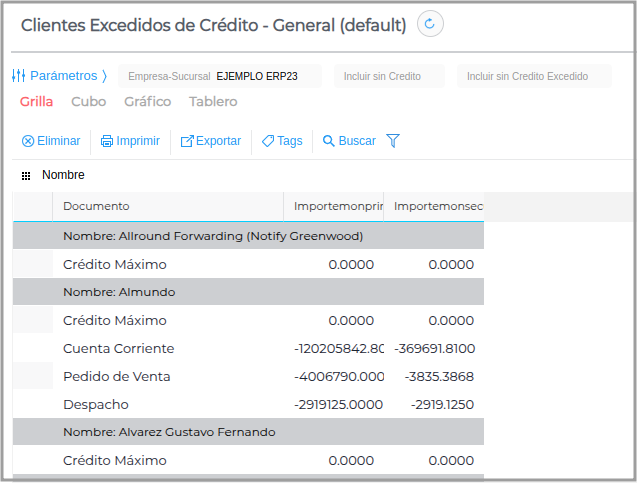Screen dimensions: 637x483
Task: Click the Empresa-Sucursal field
Action: [220, 76]
